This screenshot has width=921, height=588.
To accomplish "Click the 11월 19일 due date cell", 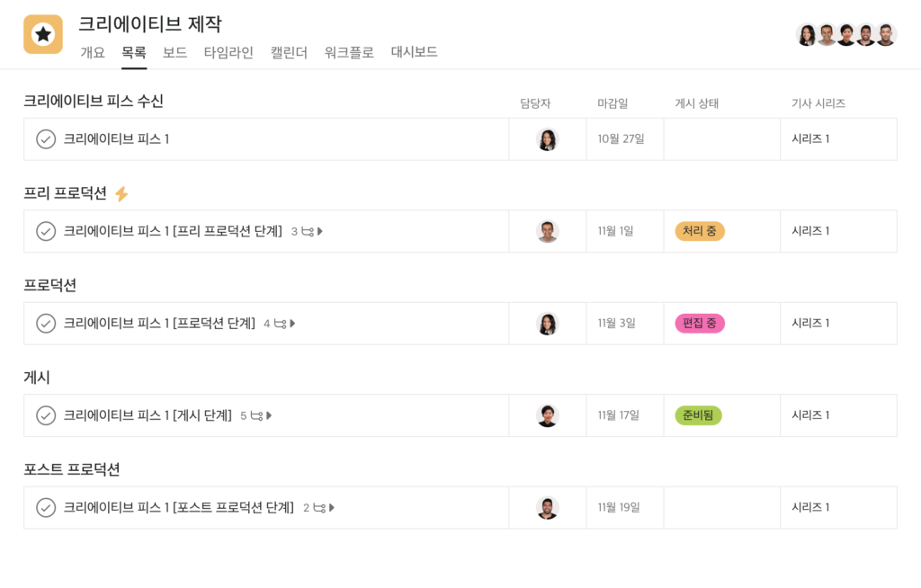I will tap(625, 507).
